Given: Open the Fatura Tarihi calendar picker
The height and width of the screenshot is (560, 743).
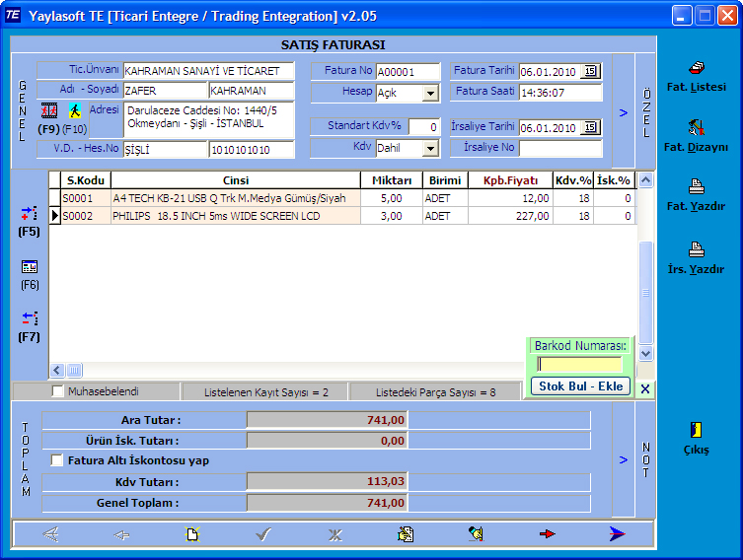Looking at the screenshot, I should coord(590,71).
